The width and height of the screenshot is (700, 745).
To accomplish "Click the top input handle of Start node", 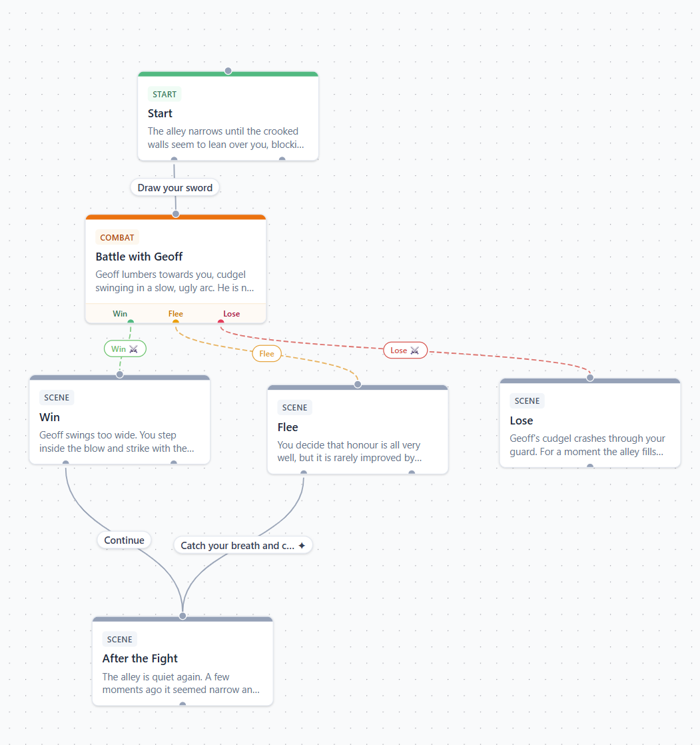I will pos(228,71).
